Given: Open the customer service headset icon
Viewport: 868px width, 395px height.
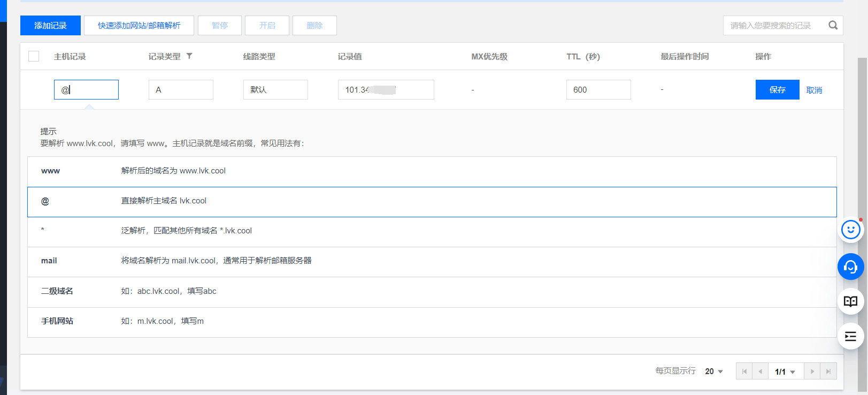Looking at the screenshot, I should (x=850, y=267).
